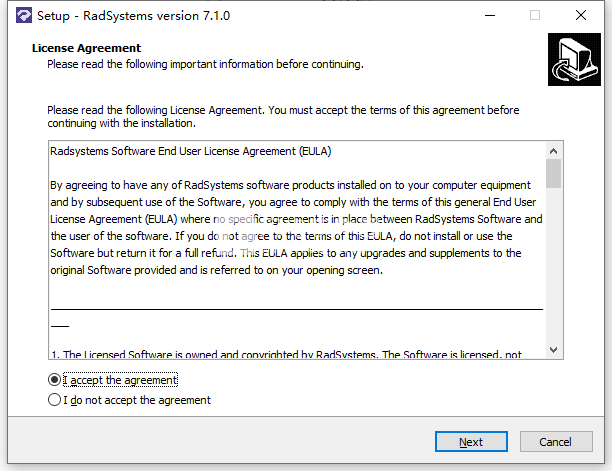Cancel the RadSystems installation

pos(556,442)
